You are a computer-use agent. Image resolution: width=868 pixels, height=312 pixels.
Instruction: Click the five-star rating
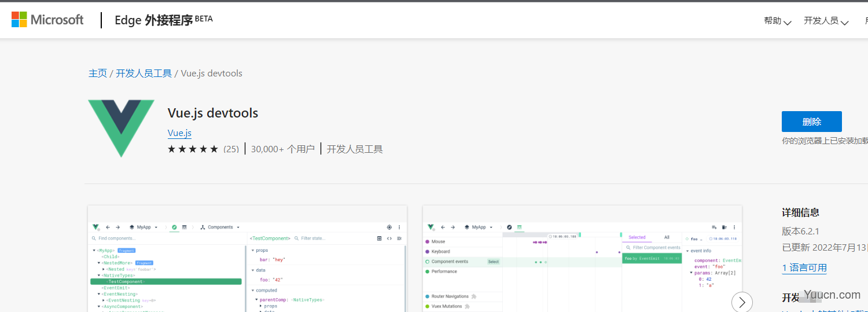coord(193,149)
